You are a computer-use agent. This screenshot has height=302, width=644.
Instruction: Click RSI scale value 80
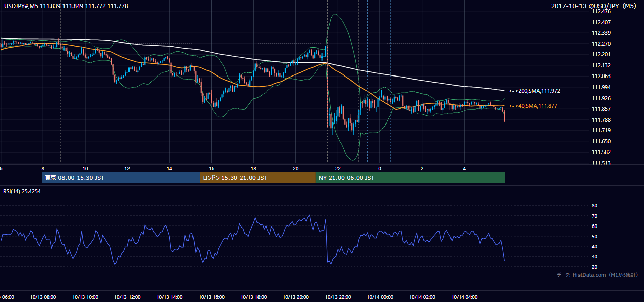594,206
